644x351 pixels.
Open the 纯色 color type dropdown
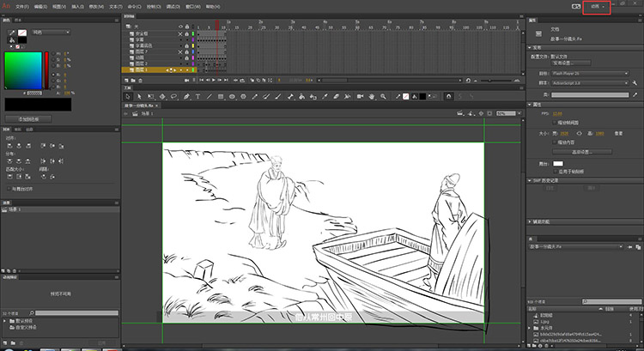[x=52, y=32]
